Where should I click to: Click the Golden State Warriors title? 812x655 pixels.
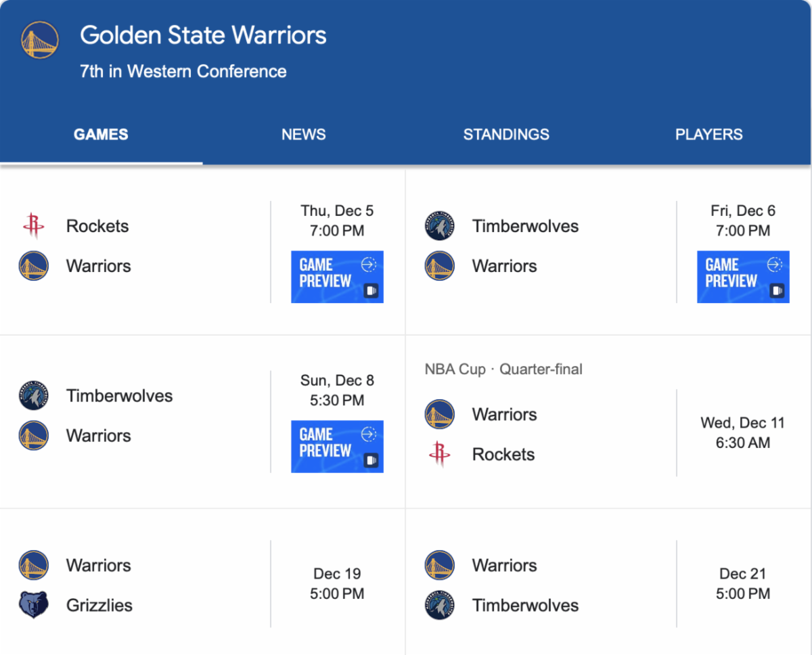click(203, 35)
